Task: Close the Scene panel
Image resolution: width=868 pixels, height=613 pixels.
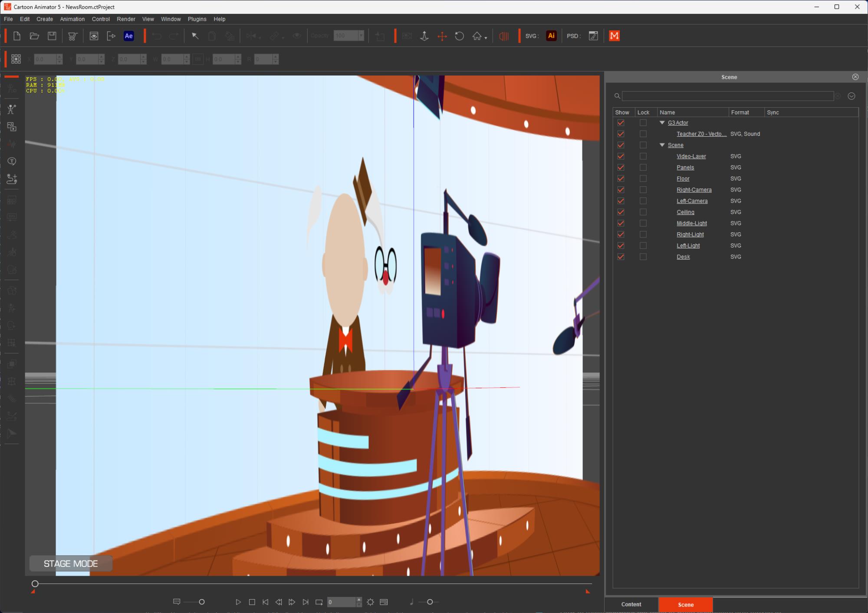Action: click(x=855, y=77)
